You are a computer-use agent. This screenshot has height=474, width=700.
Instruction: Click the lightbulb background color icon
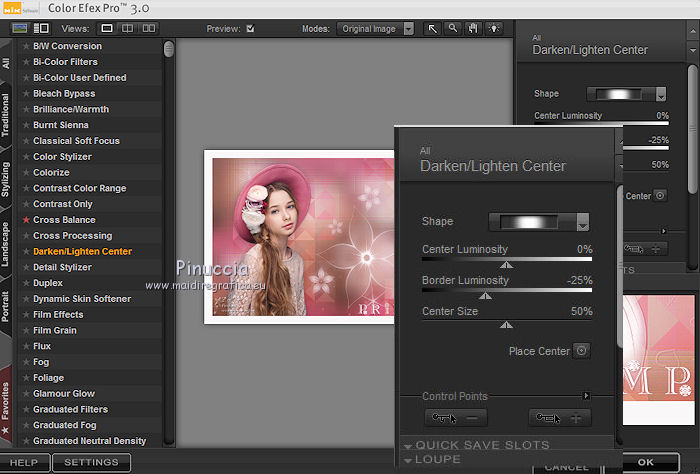(x=494, y=29)
